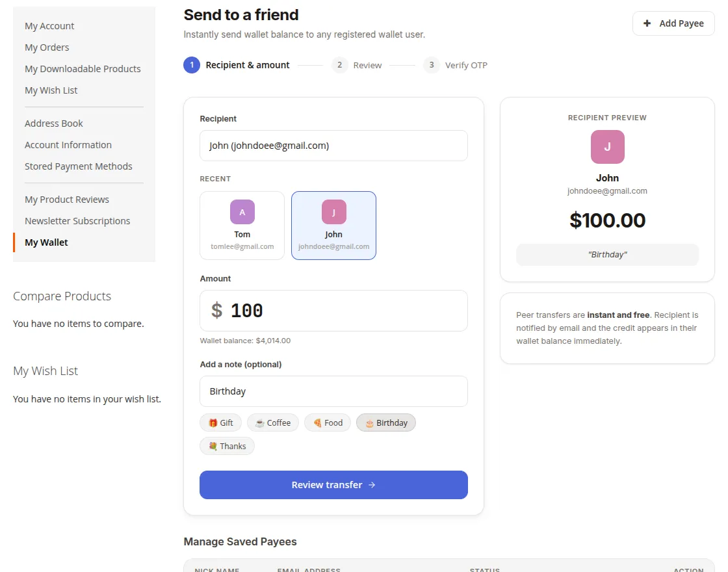Focus the Amount field showing 100
The image size is (728, 572).
[x=333, y=311]
